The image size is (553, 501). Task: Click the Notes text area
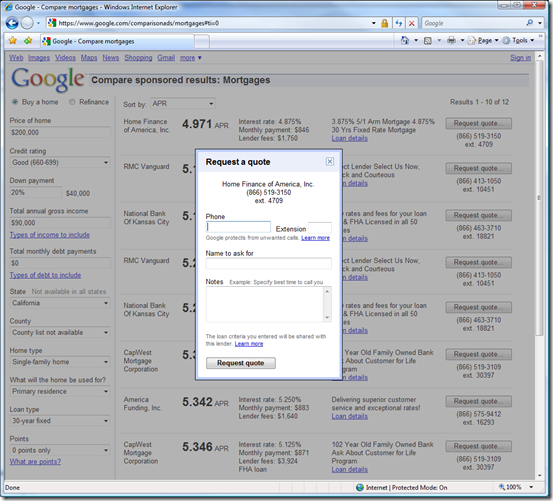265,304
